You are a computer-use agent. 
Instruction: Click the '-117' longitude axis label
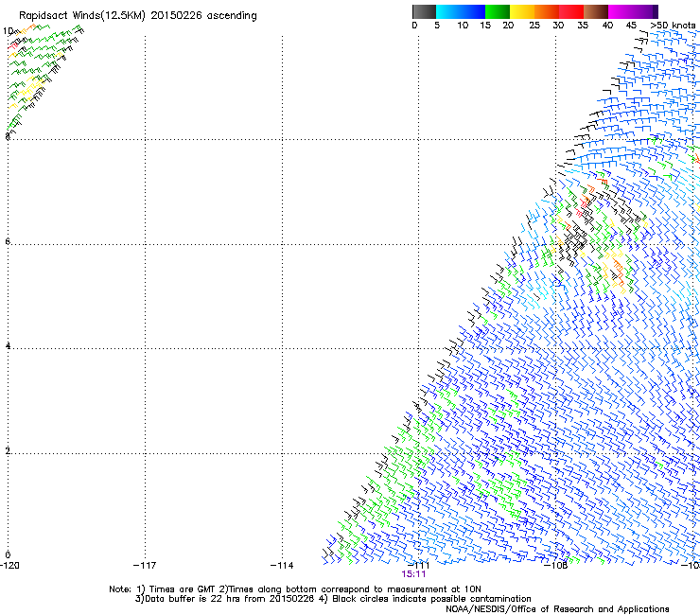(145, 566)
